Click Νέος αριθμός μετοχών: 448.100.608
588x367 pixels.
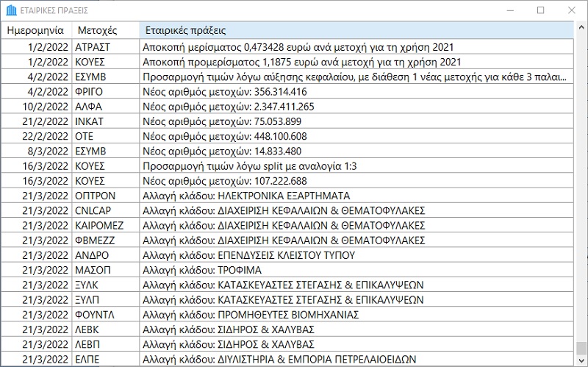pyautogui.click(x=356, y=136)
